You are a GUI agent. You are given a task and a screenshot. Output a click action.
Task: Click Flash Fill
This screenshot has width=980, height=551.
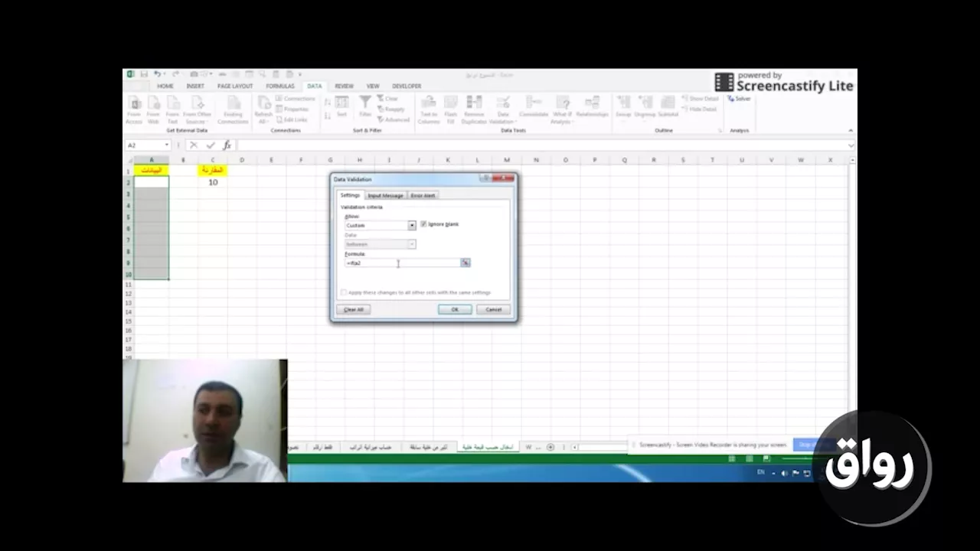[x=451, y=109]
